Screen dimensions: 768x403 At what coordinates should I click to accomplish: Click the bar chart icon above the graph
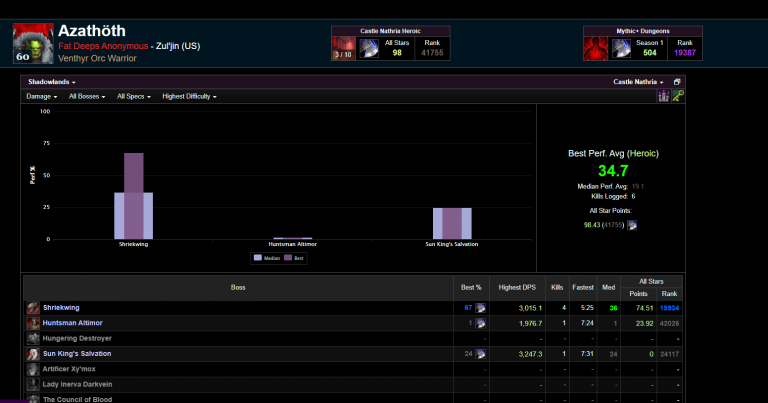(662, 96)
